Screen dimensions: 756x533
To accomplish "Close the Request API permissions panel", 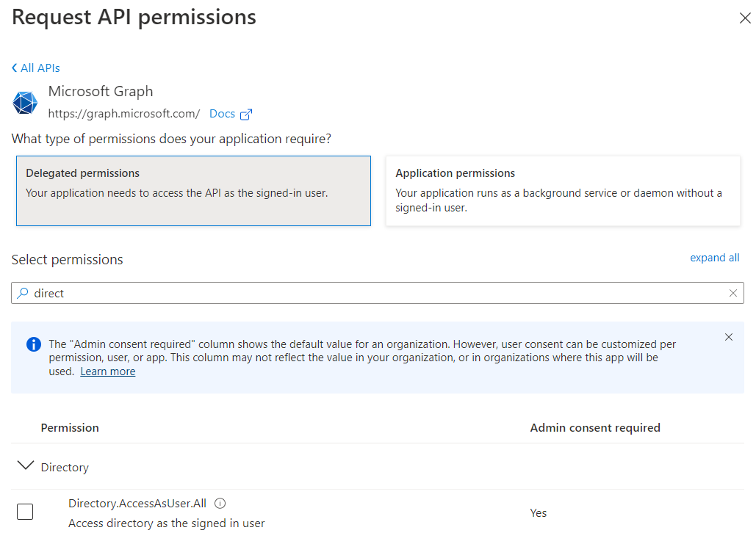I will point(745,18).
